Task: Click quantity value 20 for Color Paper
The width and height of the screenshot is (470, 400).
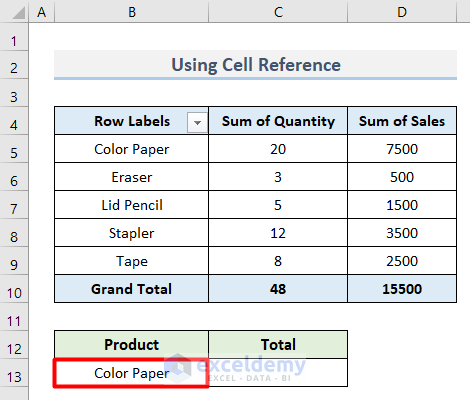Action: (x=278, y=149)
